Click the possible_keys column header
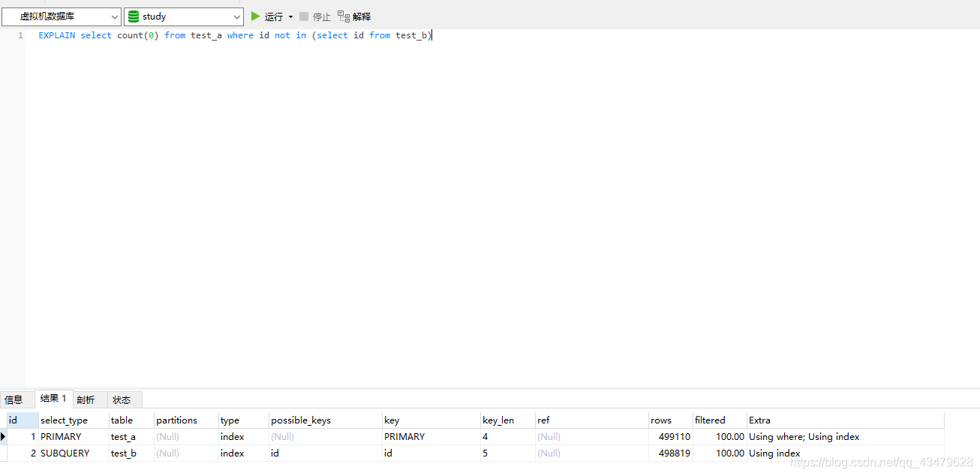The width and height of the screenshot is (980, 476). tap(325, 420)
